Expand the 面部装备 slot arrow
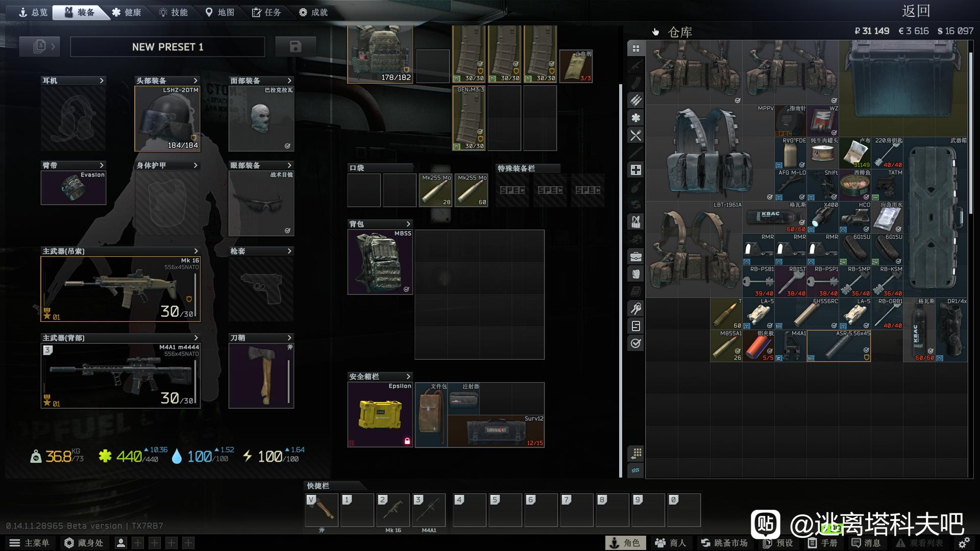The width and height of the screenshot is (980, 551). coord(289,81)
